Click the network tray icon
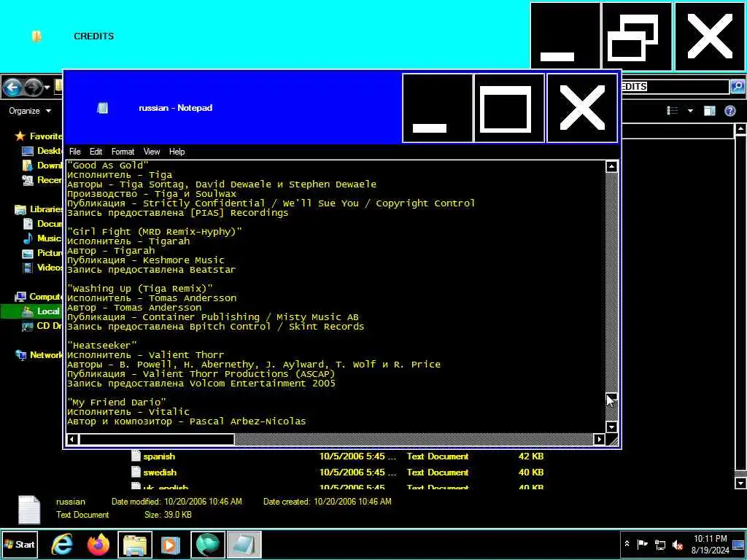The height and width of the screenshot is (560, 747). (x=660, y=544)
